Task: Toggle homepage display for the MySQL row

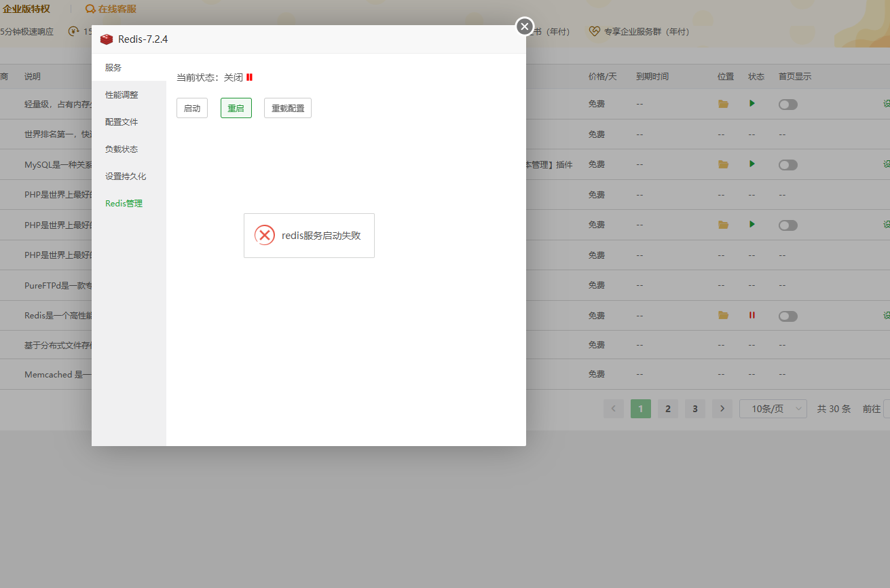Action: click(x=788, y=165)
